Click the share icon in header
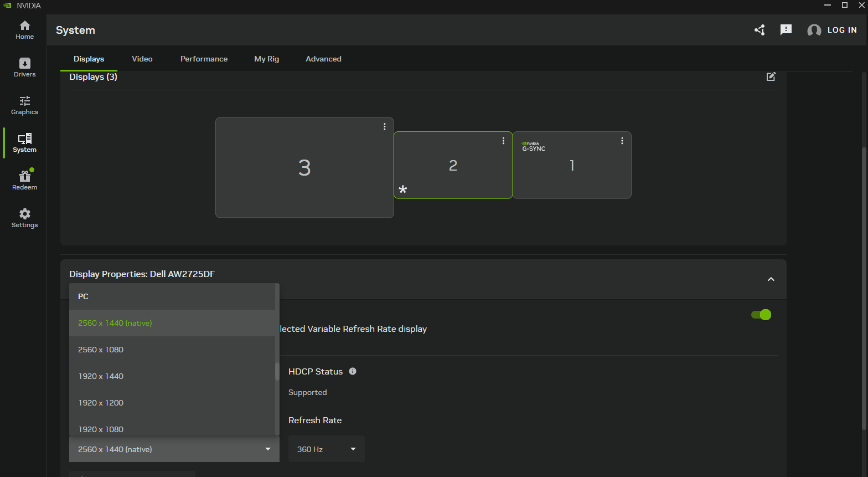Screen dimensions: 868x477 [759, 30]
